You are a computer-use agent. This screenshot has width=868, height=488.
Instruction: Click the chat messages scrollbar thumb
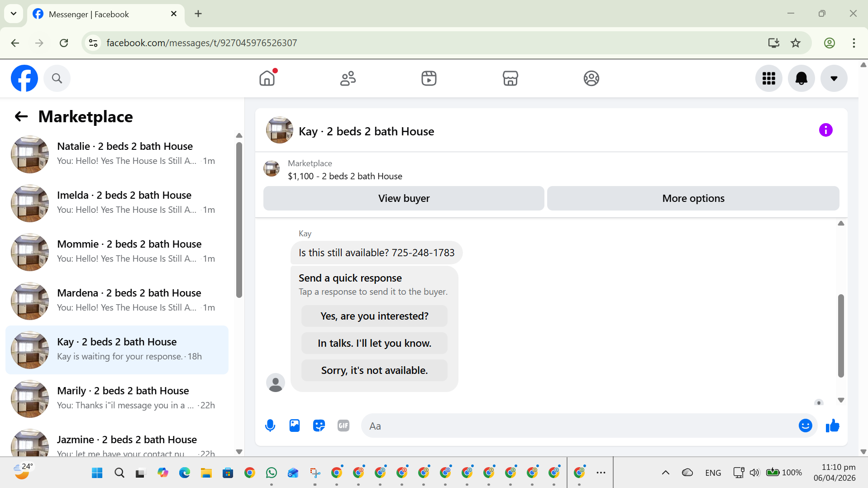pos(841,335)
